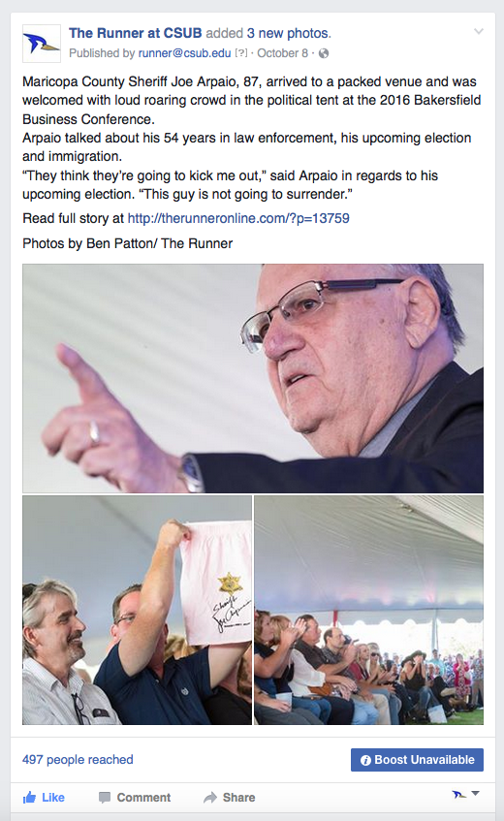Click the [?] help marker next to publisher
Viewport: 504px width, 821px height.
coord(240,53)
